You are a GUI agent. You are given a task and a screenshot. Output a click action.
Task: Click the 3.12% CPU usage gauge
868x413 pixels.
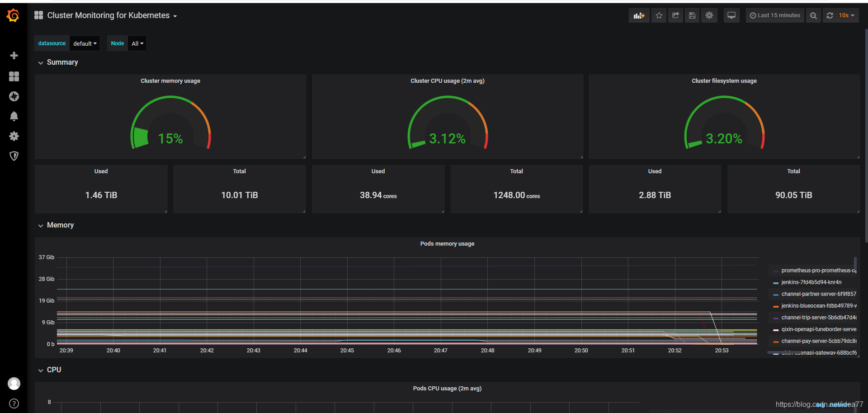(448, 123)
